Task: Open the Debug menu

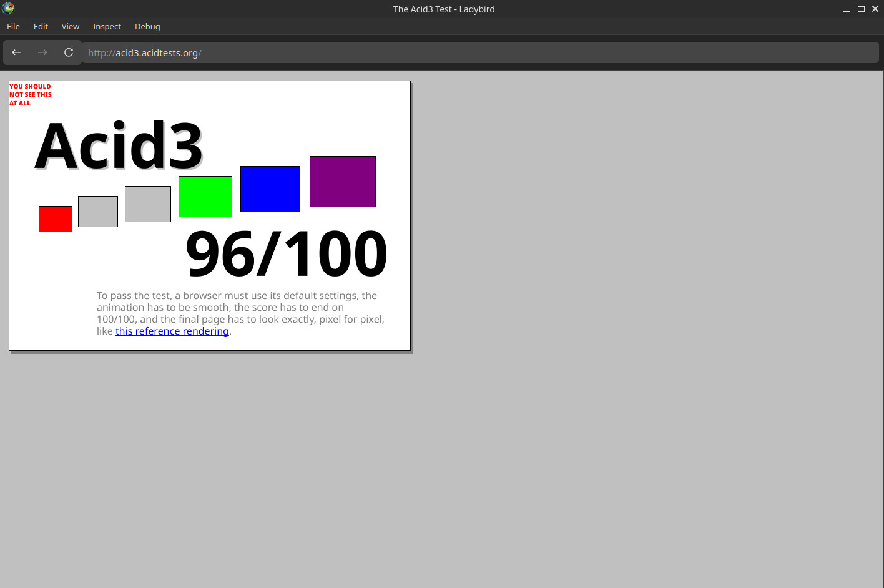Action: (x=147, y=26)
